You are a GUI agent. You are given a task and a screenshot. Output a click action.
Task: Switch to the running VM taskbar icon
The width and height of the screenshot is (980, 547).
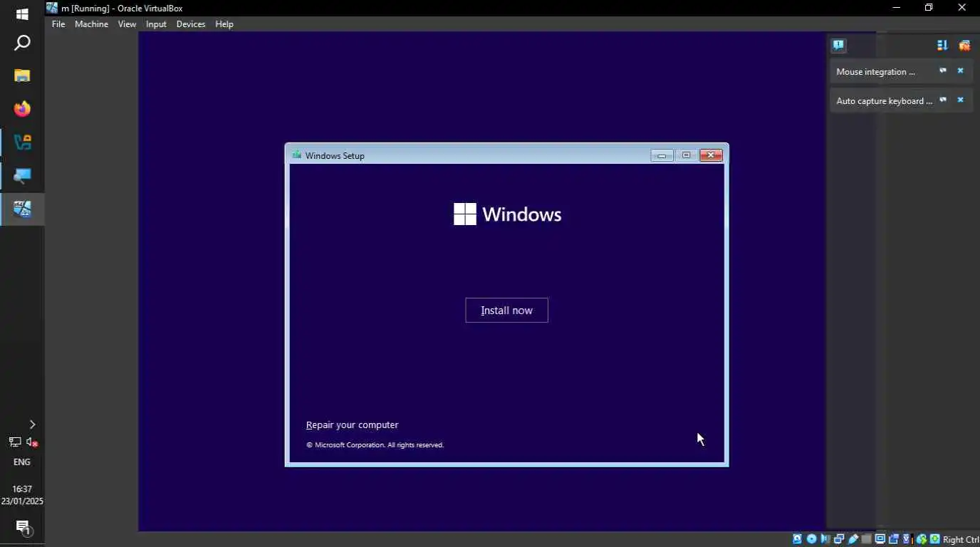(x=22, y=209)
